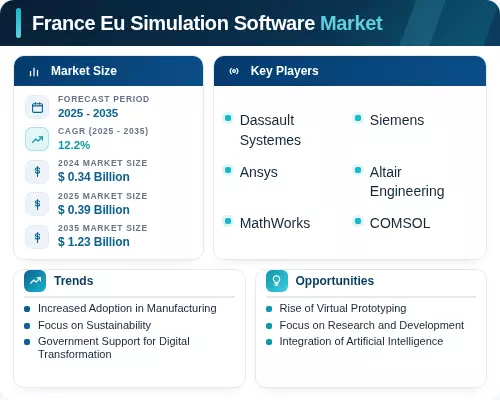Click the $ 0.34 Billion value
500x400 pixels.
click(x=94, y=177)
